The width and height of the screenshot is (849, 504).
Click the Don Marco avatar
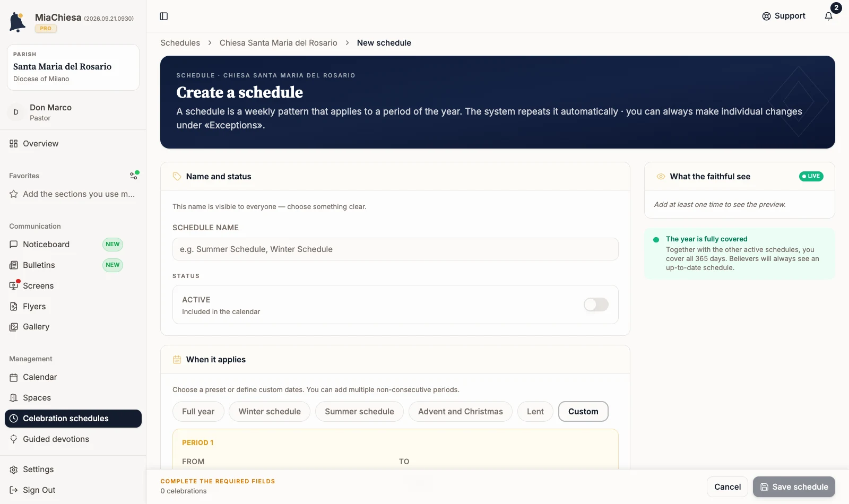coord(16,112)
